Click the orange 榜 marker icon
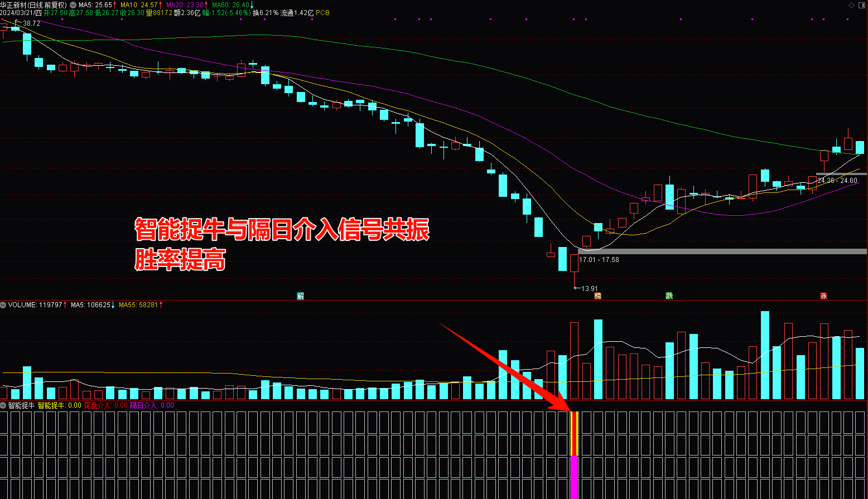868x499 pixels. pos(598,296)
